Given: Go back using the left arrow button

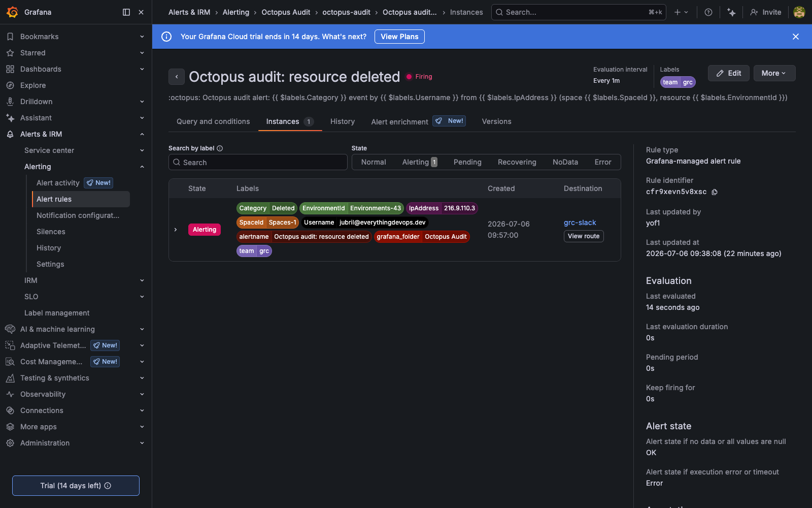Looking at the screenshot, I should click(177, 77).
